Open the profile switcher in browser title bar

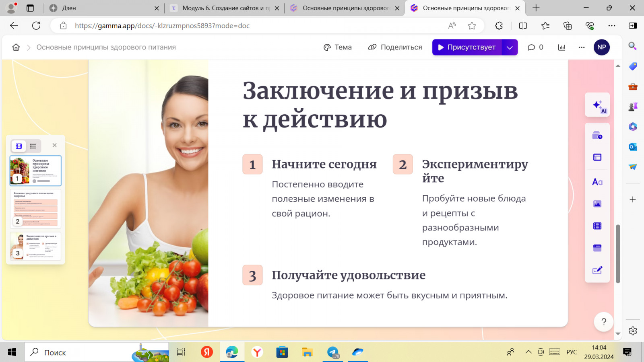12,8
